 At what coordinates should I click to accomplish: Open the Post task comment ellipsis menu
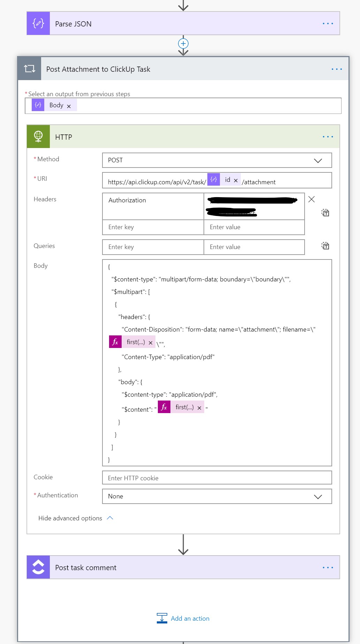(328, 568)
